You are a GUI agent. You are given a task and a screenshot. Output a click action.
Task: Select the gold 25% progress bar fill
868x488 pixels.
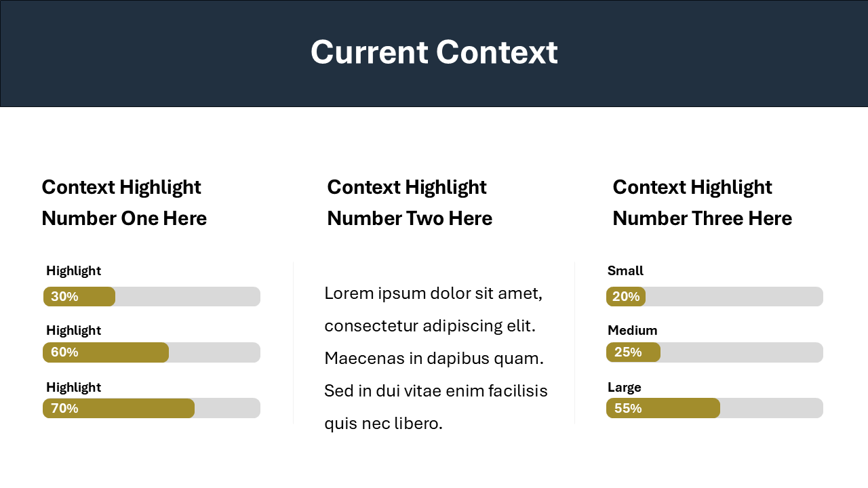coord(633,352)
